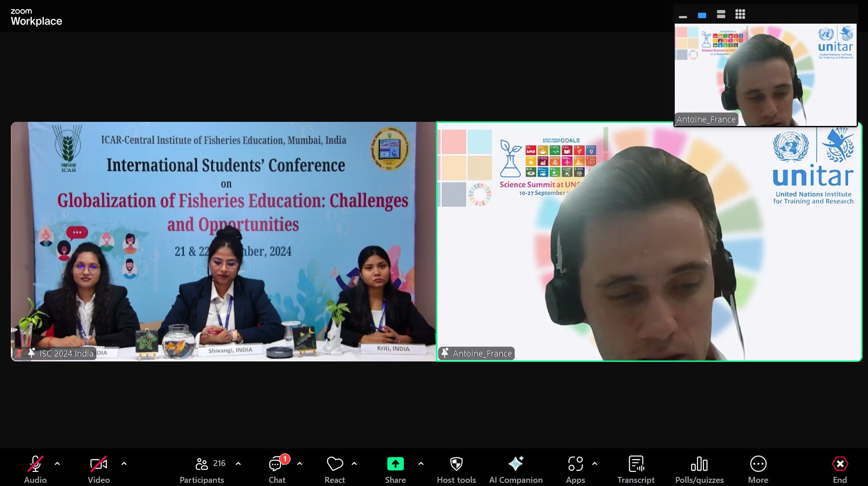Viewport: 868px width, 486px height.
Task: Open the Chat with unread message
Action: point(276,469)
